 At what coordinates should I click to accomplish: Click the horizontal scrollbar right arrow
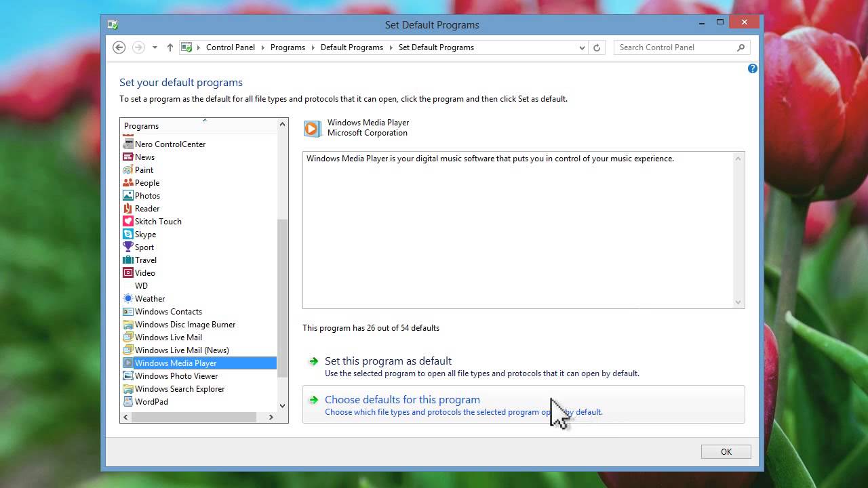point(271,417)
